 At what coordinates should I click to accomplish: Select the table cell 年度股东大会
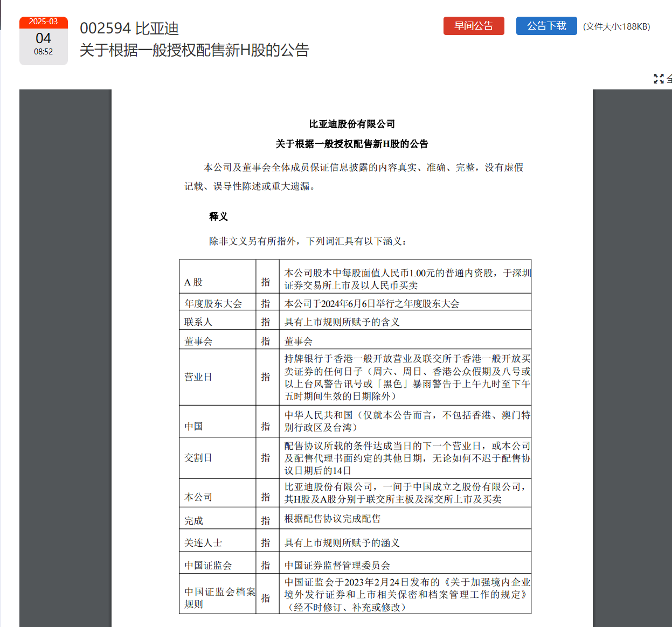[x=218, y=303]
